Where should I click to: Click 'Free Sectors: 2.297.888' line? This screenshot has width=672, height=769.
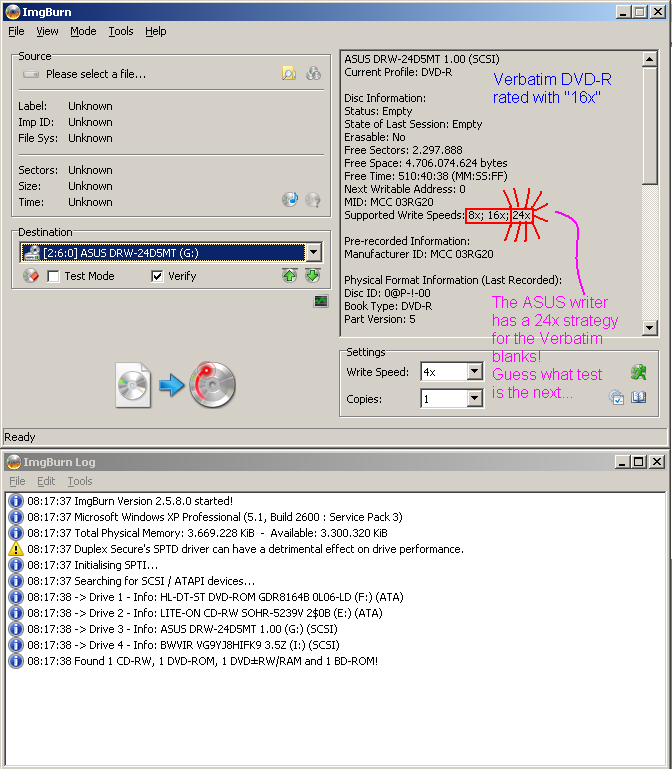403,150
